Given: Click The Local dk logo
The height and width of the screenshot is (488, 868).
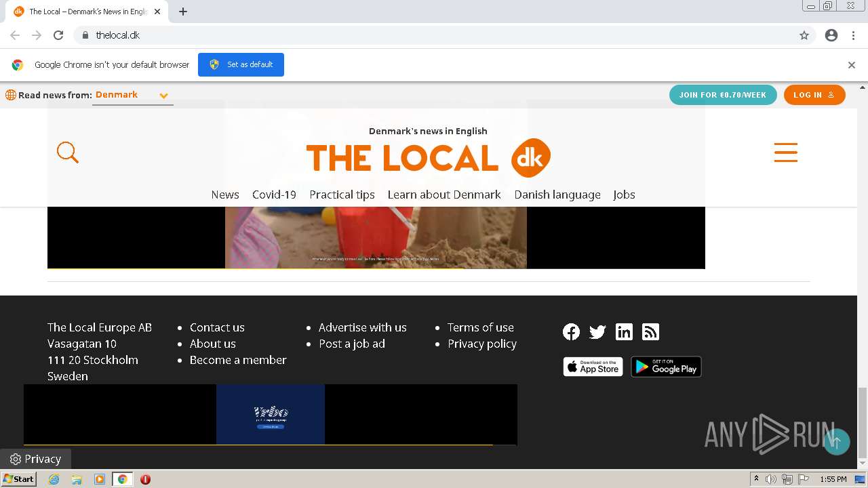Looking at the screenshot, I should (428, 157).
